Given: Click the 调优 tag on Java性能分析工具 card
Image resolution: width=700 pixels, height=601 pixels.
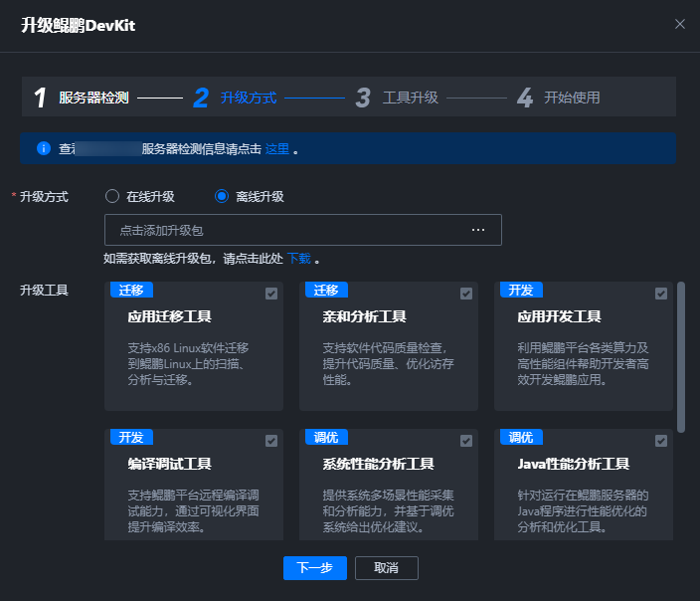Looking at the screenshot, I should click(521, 437).
